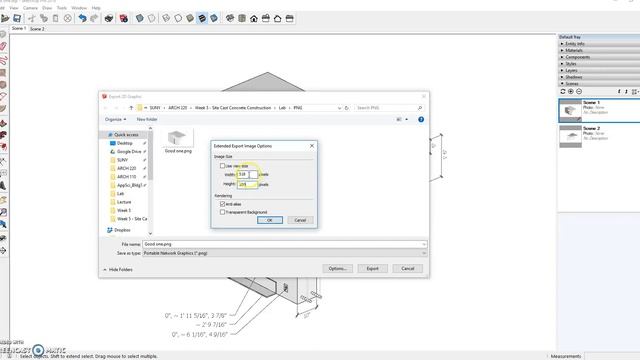Click the Update Scene refresh icon
This screenshot has height=360, width=640.
point(563,91)
